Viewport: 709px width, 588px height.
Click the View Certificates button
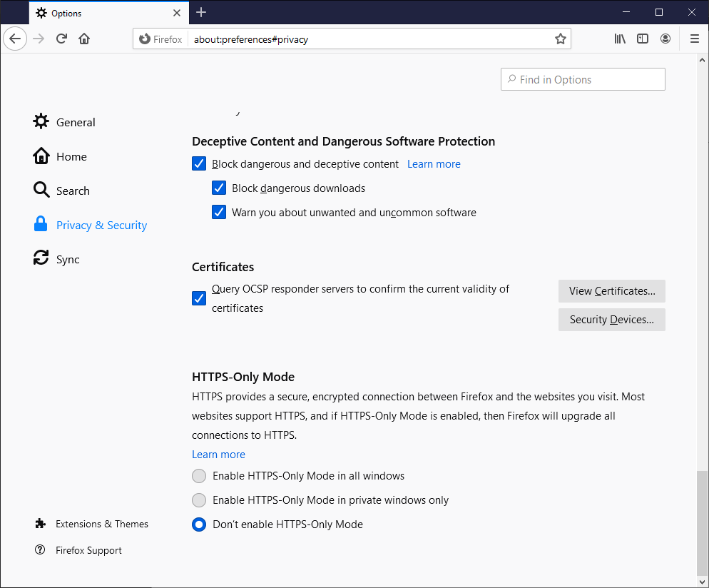pyautogui.click(x=611, y=291)
